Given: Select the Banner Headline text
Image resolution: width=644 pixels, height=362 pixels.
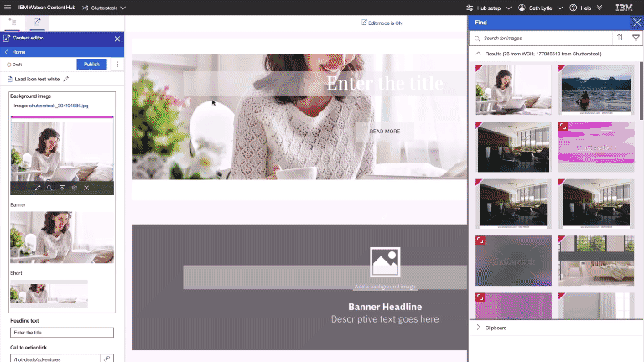Looking at the screenshot, I should 385,307.
